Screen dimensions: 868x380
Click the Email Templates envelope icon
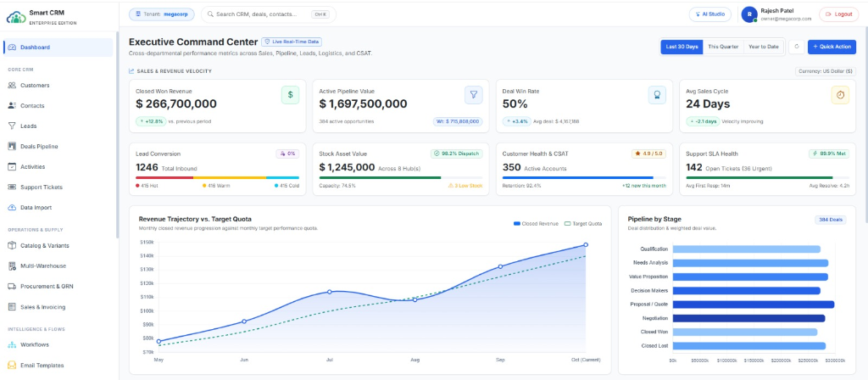[12, 365]
